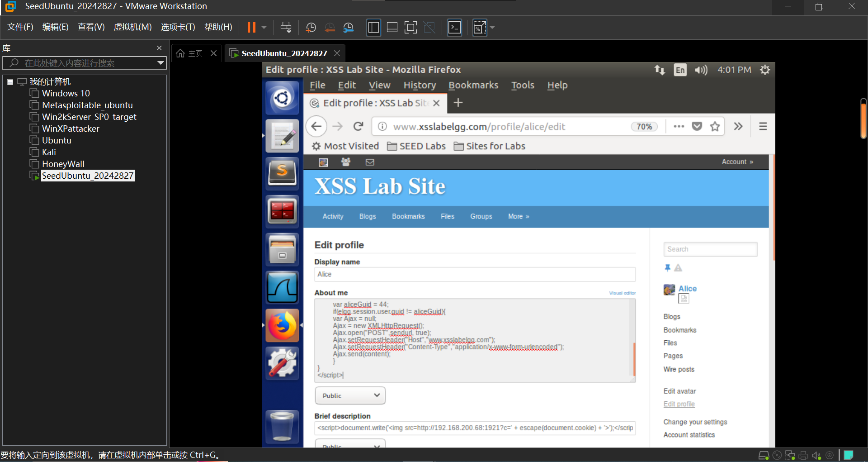The image size is (868, 462).
Task: Select WinXPattacker virtual machine
Action: [x=71, y=129]
